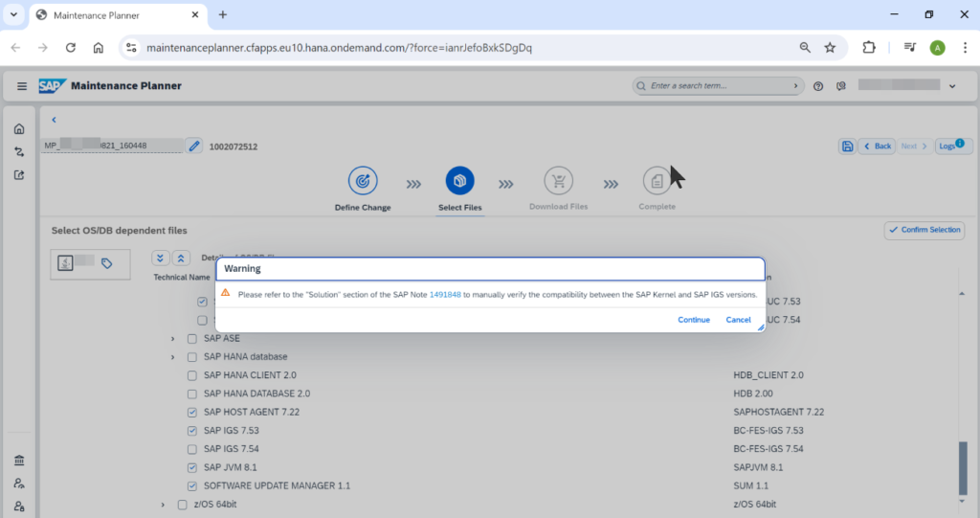Collapse all rows with double-up arrows
The height and width of the screenshot is (518, 980).
click(x=181, y=259)
